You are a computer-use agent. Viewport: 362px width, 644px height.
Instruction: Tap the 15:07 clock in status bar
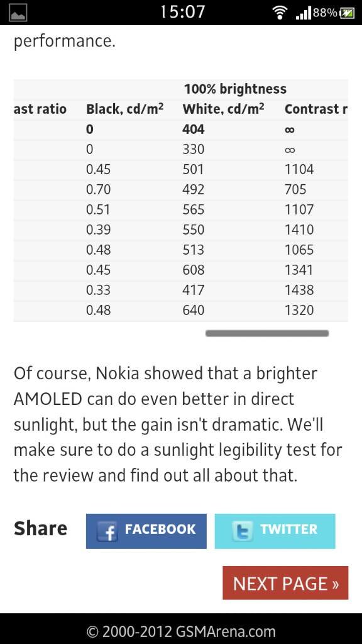click(182, 12)
